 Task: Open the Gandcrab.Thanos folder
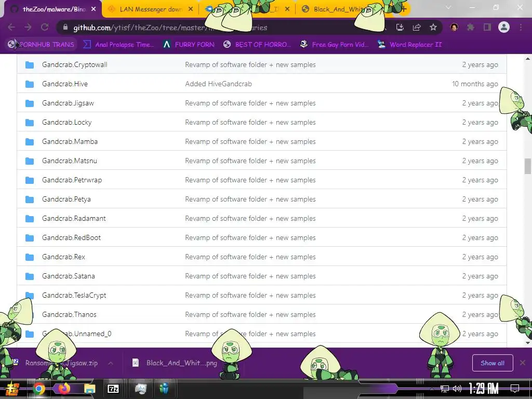coord(69,315)
